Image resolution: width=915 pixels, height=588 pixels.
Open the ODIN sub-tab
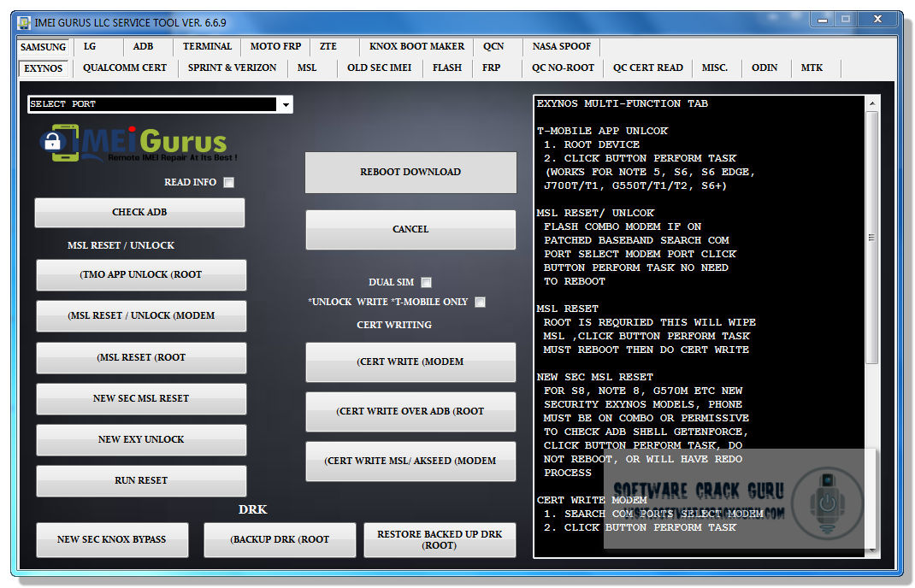tap(764, 68)
